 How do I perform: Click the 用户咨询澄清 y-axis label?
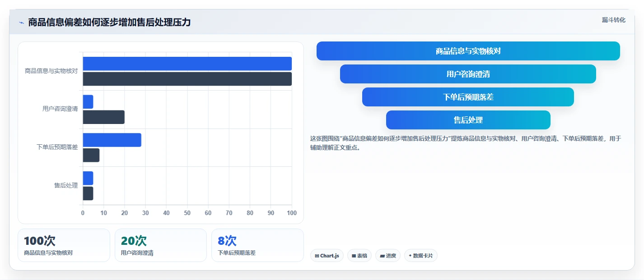(60, 109)
